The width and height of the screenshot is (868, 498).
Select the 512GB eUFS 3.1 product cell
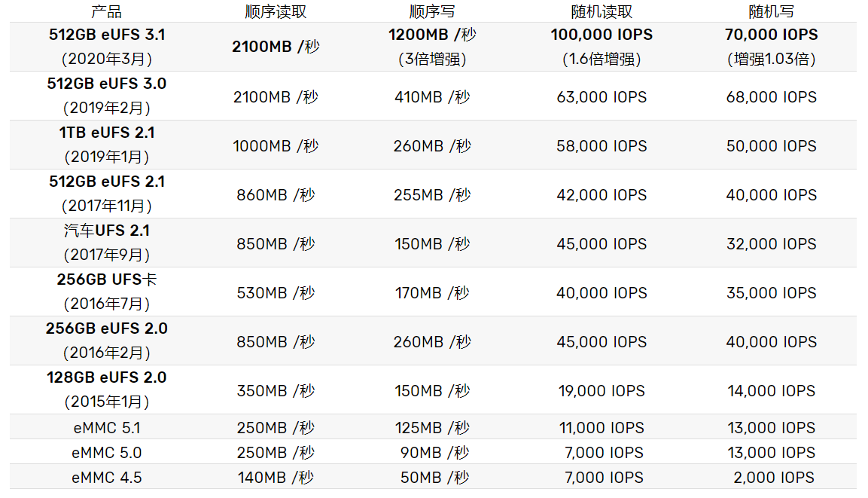pyautogui.click(x=107, y=47)
